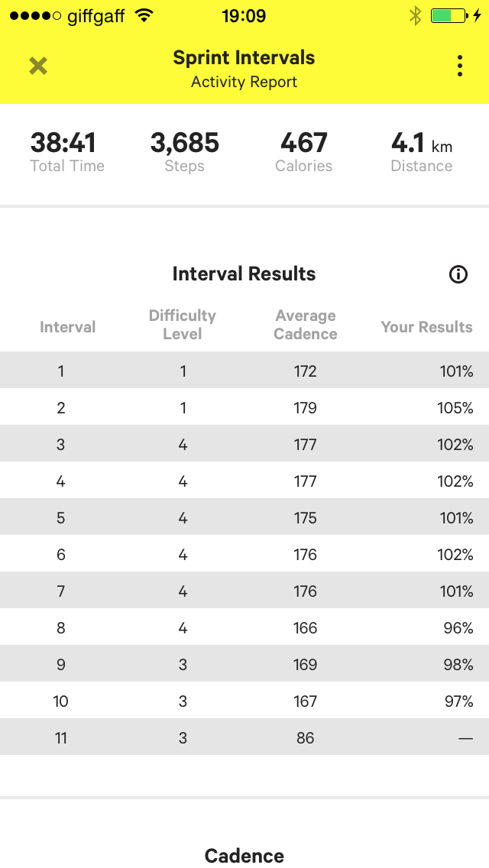Tap the 3,685 Steps stat
This screenshot has height=868, width=489.
point(184,151)
